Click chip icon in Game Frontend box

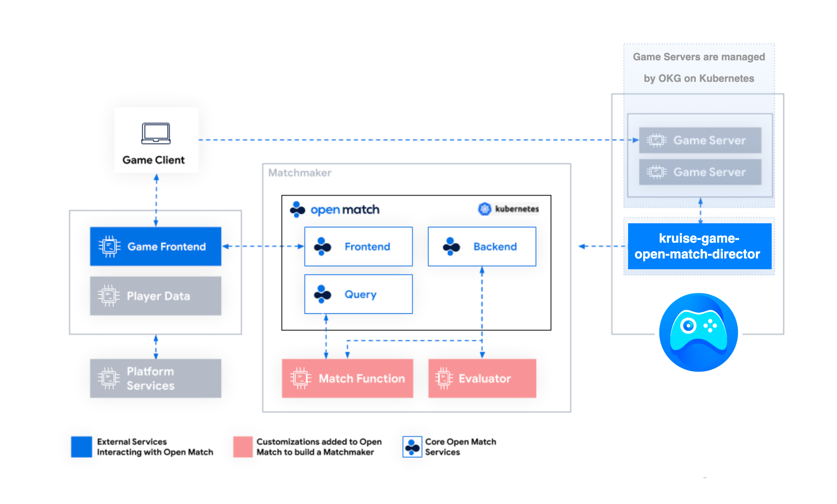click(x=109, y=247)
